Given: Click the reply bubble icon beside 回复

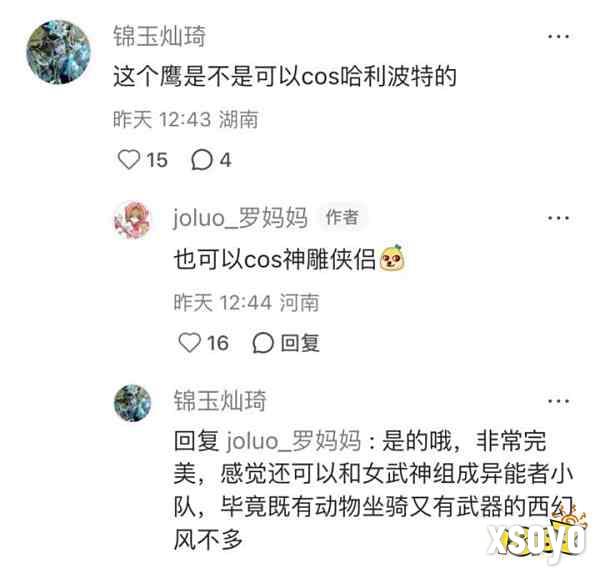Looking at the screenshot, I should (x=263, y=342).
